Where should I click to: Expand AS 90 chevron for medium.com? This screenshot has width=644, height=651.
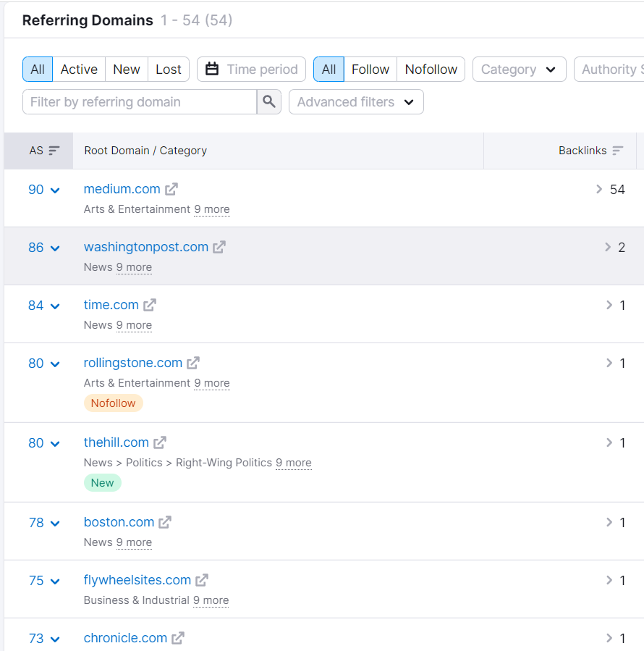55,190
